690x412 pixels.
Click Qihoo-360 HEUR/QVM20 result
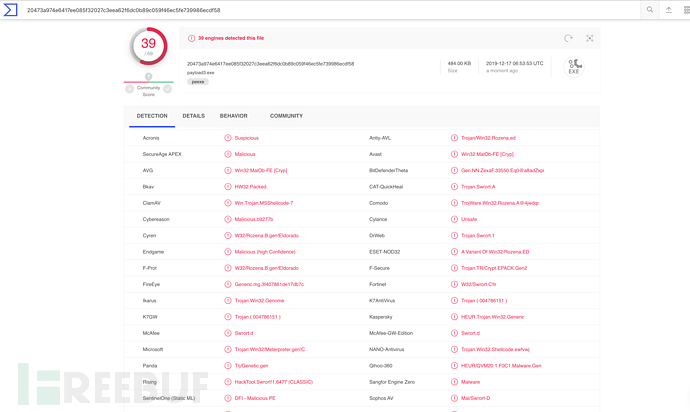click(501, 366)
